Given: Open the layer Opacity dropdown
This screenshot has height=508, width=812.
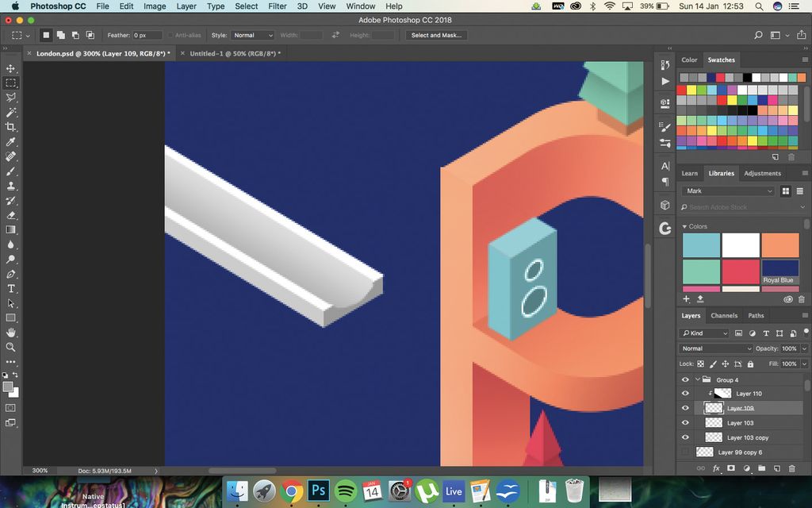Looking at the screenshot, I should (804, 348).
